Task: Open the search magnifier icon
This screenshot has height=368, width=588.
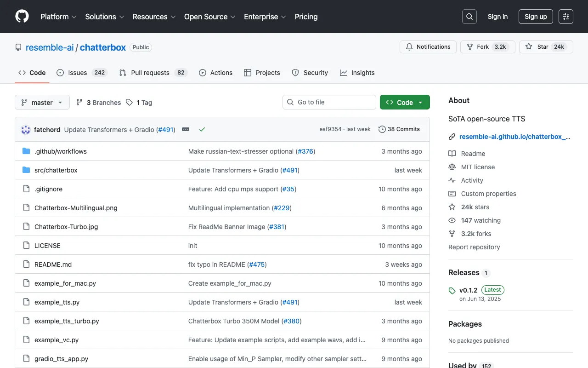Action: 469,16
